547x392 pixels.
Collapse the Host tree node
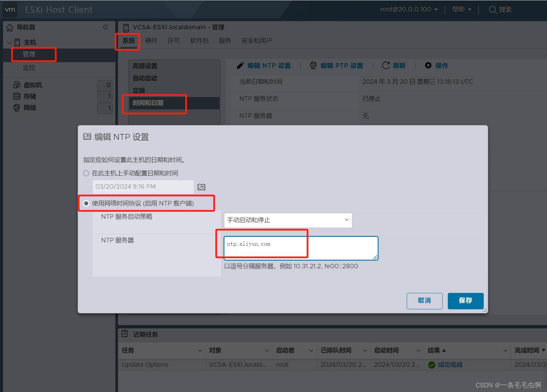[x=10, y=42]
